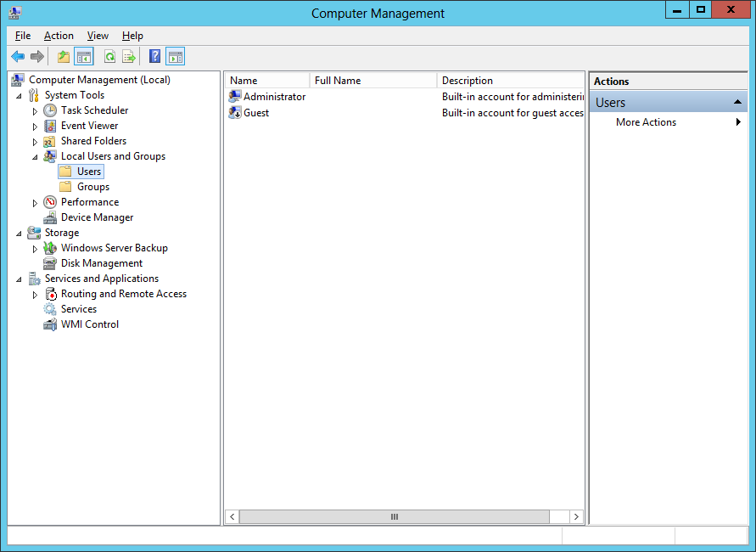756x552 pixels.
Task: Click the grey Forward arrow in toolbar
Action: (37, 57)
